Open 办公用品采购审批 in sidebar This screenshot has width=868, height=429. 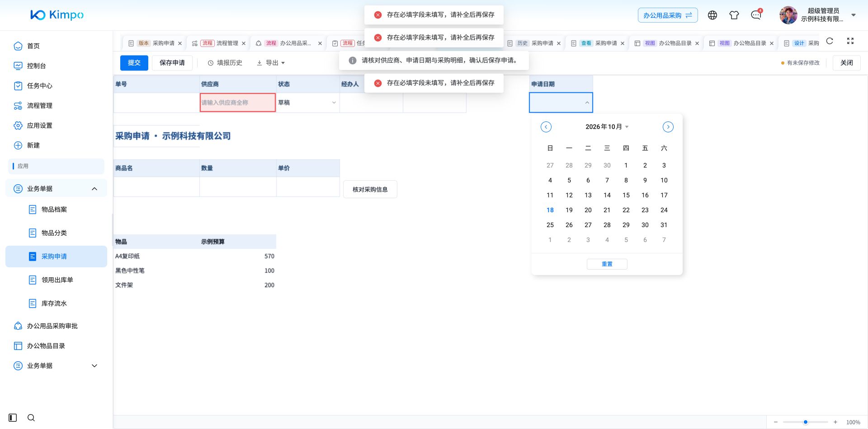(x=56, y=326)
